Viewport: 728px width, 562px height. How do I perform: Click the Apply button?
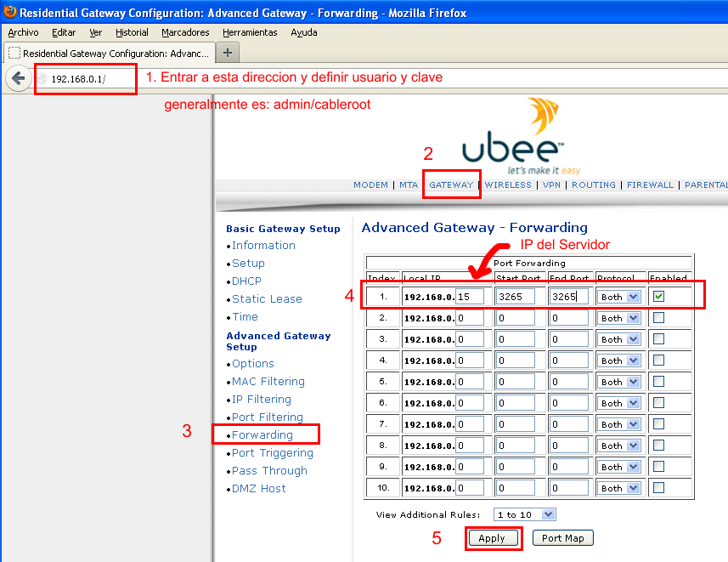[492, 538]
